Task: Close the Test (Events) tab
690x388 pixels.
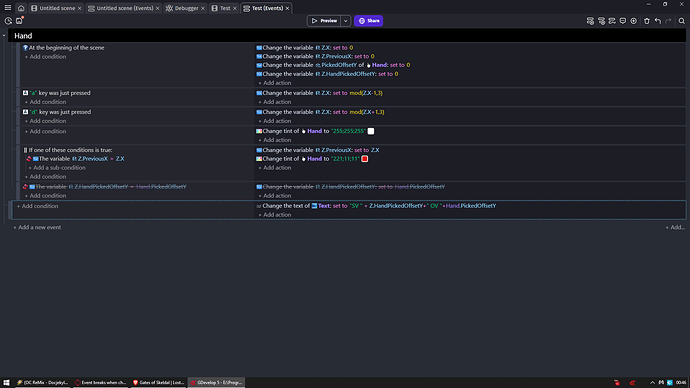Action: point(287,8)
